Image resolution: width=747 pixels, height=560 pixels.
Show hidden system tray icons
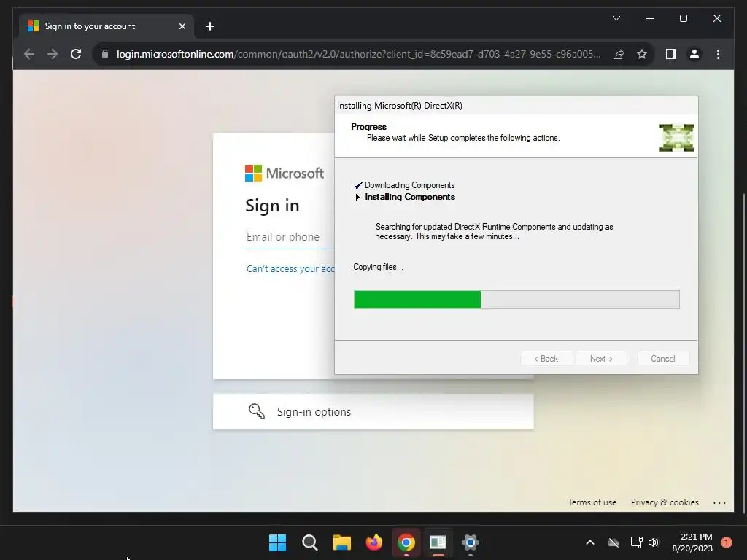[589, 542]
